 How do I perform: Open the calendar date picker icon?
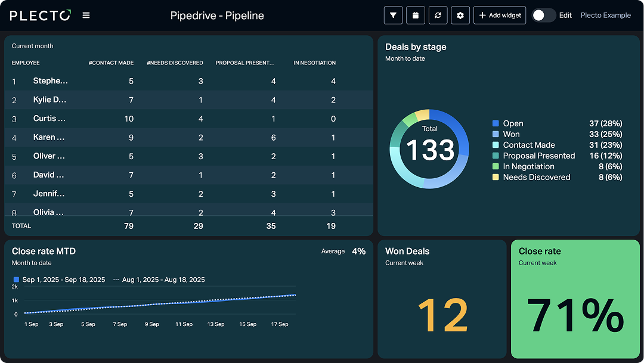click(416, 15)
